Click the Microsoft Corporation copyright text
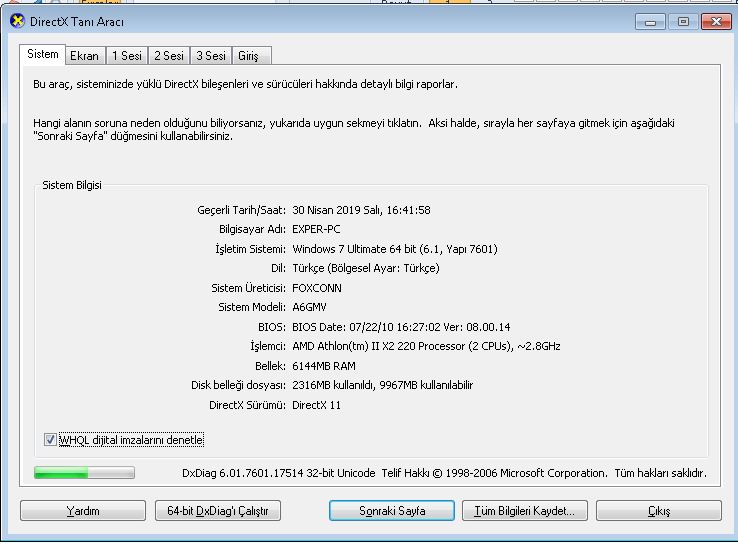The width and height of the screenshot is (738, 545). coord(544,473)
